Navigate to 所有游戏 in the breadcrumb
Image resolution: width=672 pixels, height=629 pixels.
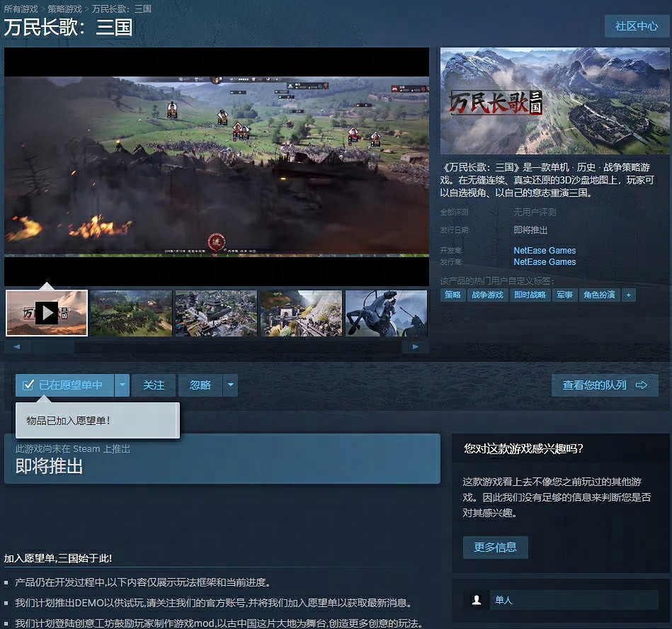coord(21,8)
